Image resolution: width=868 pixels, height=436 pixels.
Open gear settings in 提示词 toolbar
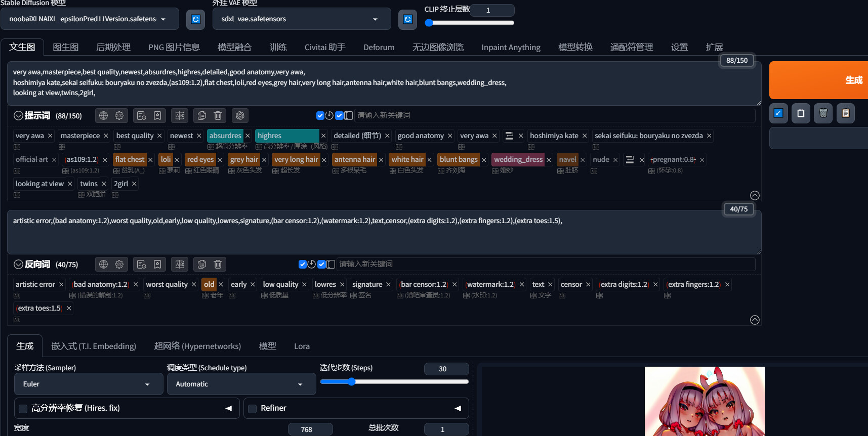(119, 115)
